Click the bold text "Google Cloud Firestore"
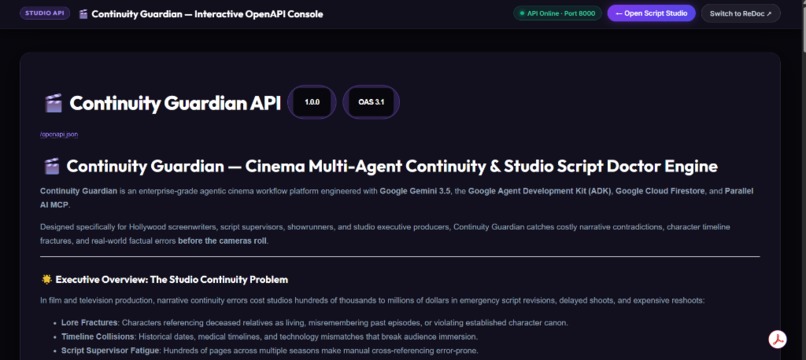The width and height of the screenshot is (806, 360). click(660, 191)
